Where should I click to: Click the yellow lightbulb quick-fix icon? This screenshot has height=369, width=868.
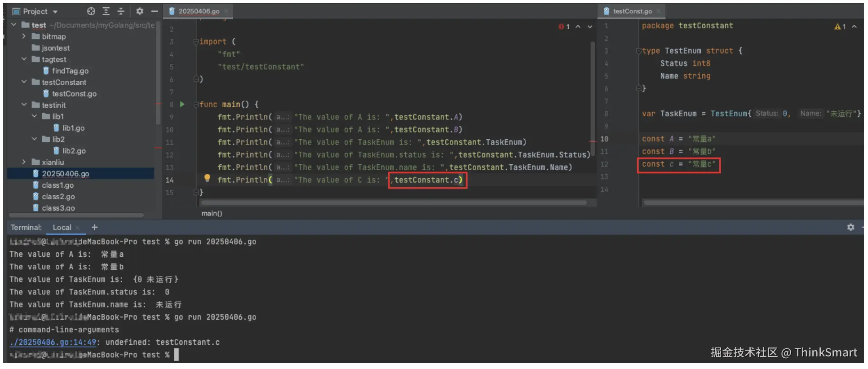tap(207, 178)
